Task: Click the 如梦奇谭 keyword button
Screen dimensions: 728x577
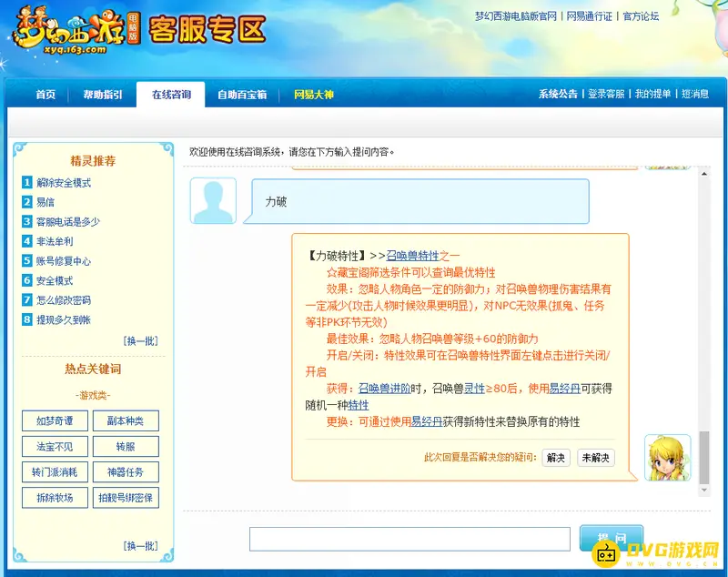Action: click(x=55, y=420)
